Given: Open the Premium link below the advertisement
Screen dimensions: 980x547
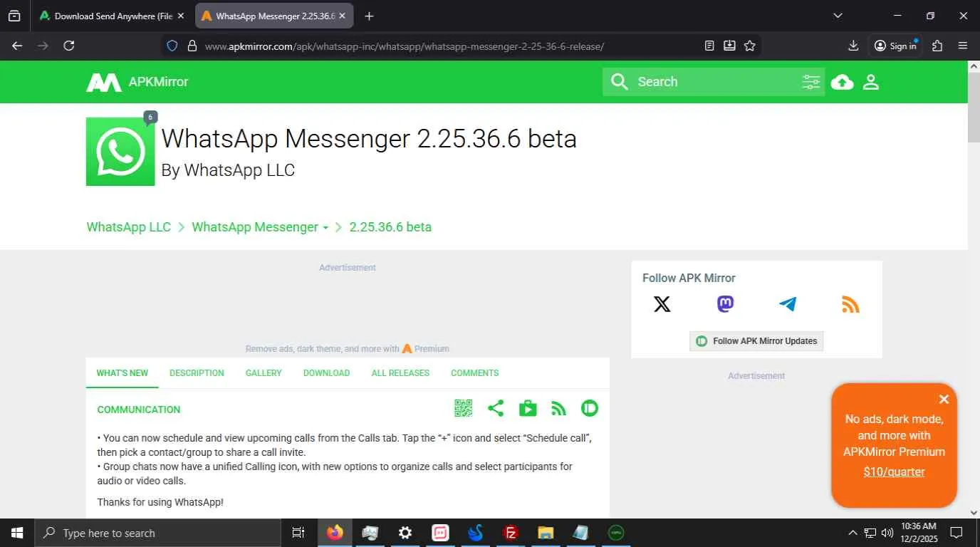Looking at the screenshot, I should [426, 349].
